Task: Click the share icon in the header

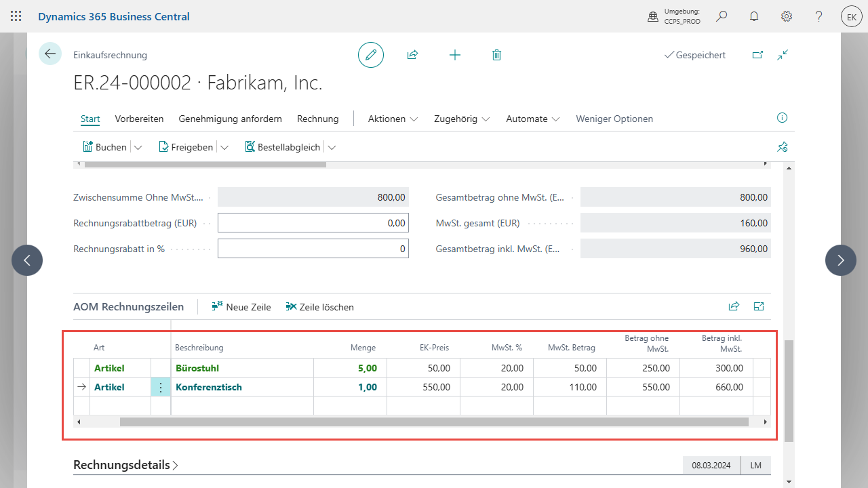Action: click(x=412, y=55)
